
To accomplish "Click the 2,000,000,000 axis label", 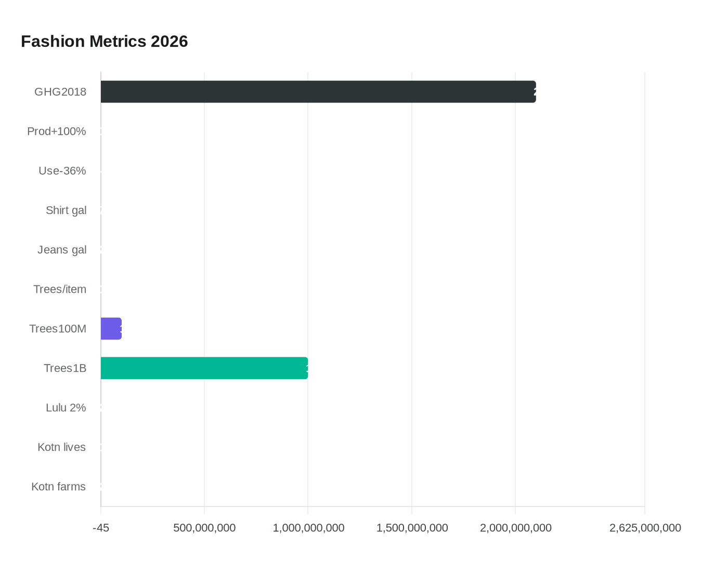I will point(516,528).
